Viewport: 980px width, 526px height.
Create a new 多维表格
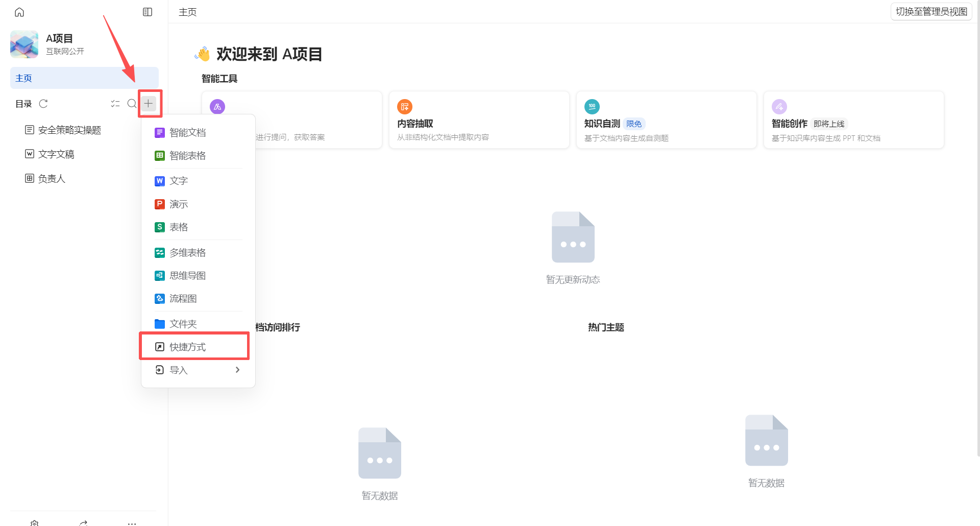tap(198, 253)
